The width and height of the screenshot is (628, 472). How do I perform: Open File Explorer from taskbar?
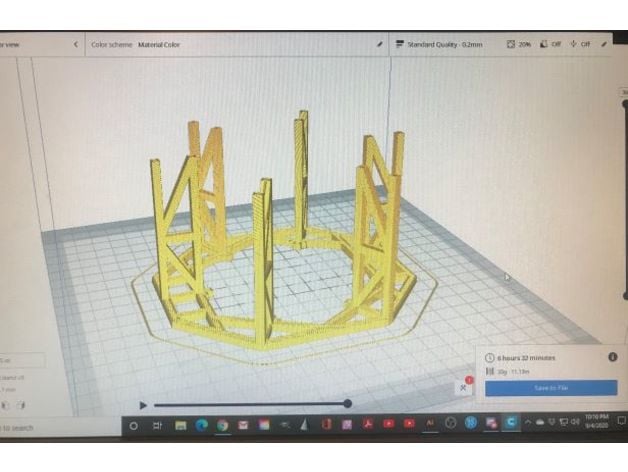[181, 425]
